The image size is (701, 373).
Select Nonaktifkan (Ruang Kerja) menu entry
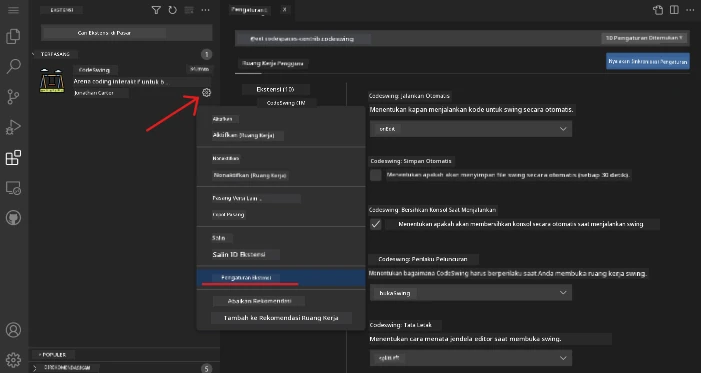[x=250, y=175]
